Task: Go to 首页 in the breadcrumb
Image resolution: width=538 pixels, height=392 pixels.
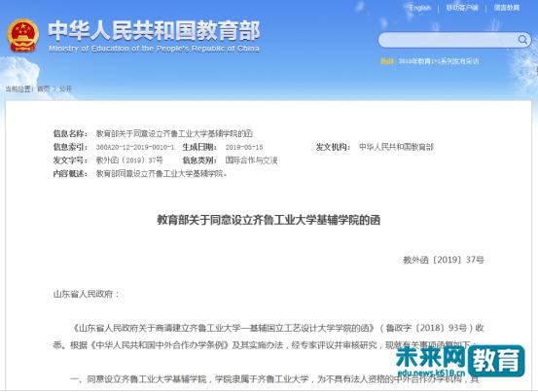Action: pyautogui.click(x=43, y=89)
